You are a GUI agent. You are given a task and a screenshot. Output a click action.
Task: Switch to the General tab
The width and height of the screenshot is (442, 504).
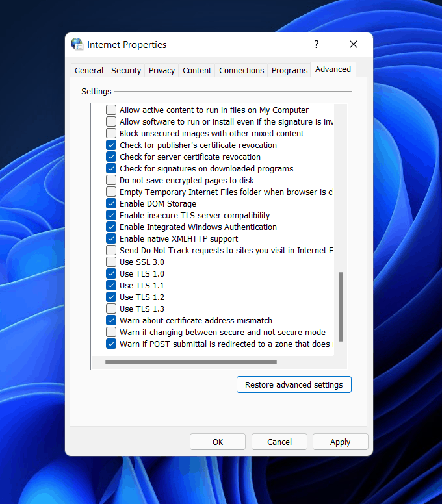pos(89,70)
